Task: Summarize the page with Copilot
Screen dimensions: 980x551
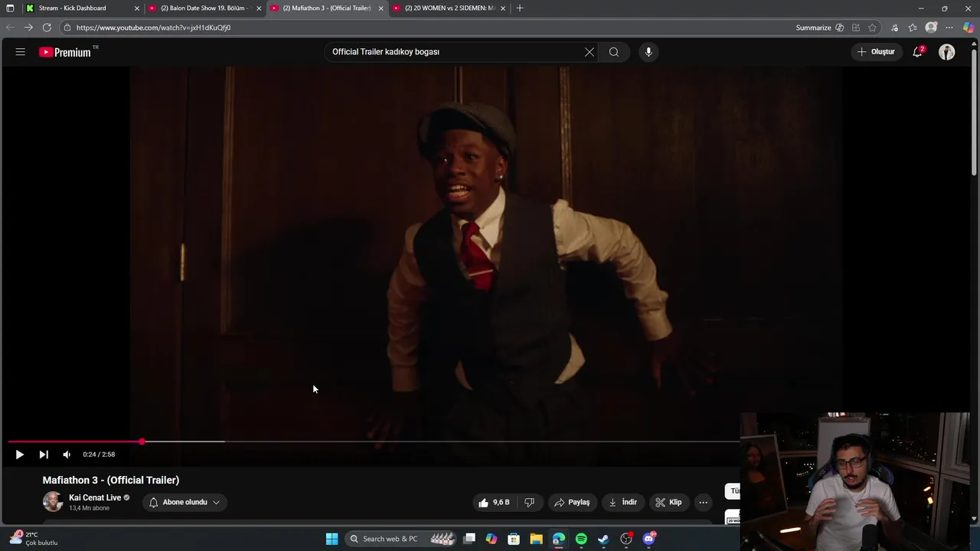Action: click(x=819, y=28)
